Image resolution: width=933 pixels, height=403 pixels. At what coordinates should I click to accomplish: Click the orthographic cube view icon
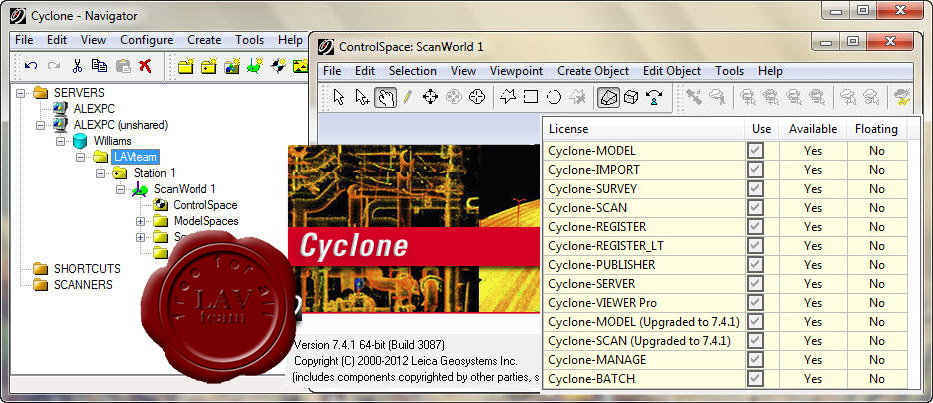coord(631,97)
